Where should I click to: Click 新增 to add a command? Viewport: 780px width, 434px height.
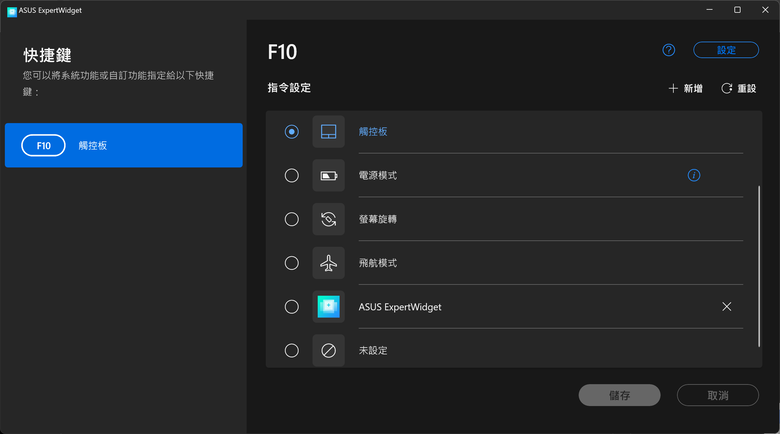click(685, 89)
